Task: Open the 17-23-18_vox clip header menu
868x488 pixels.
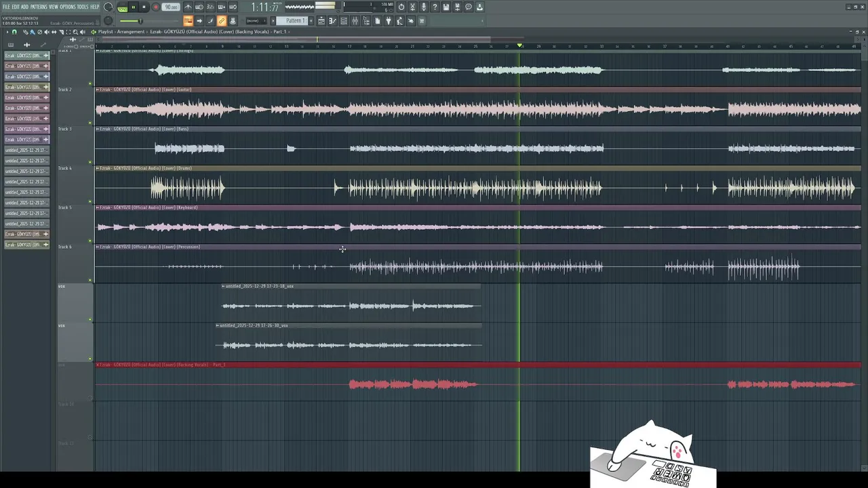Action: [x=223, y=286]
